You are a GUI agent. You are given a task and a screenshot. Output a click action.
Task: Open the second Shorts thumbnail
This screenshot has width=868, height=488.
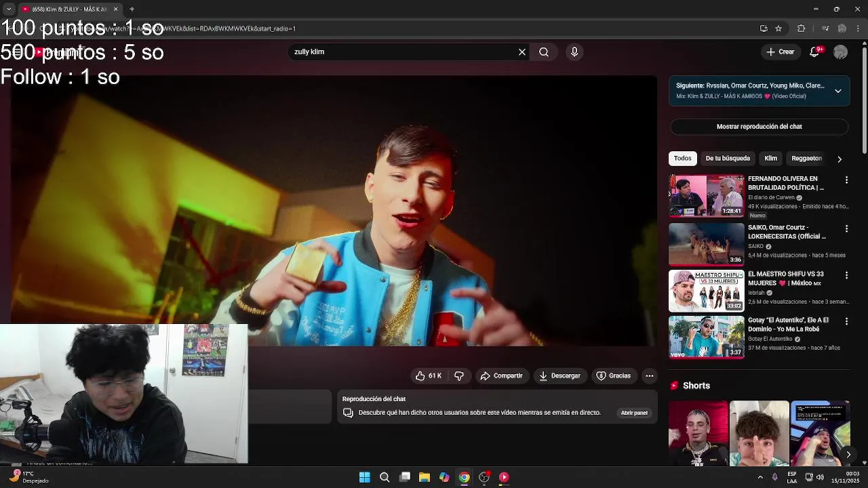click(x=759, y=433)
